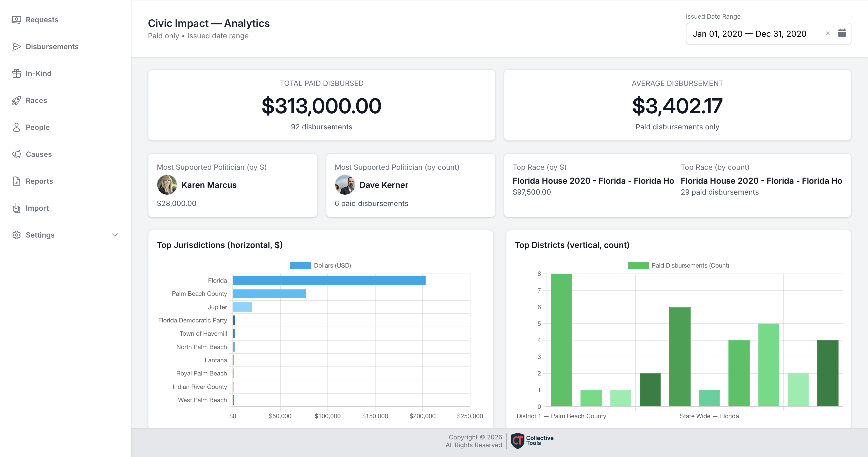
Task: Expand the Settings chevron arrow
Action: (x=115, y=235)
